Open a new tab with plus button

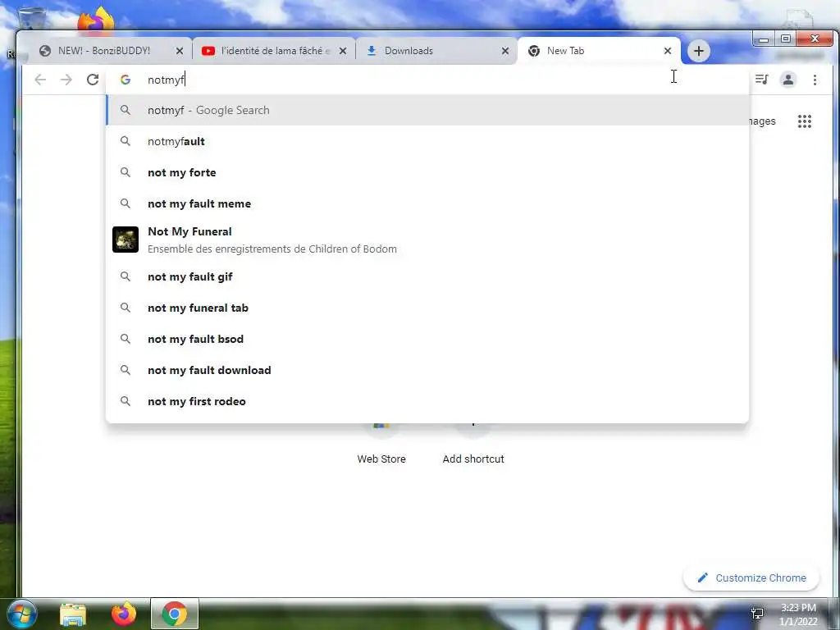pos(699,51)
